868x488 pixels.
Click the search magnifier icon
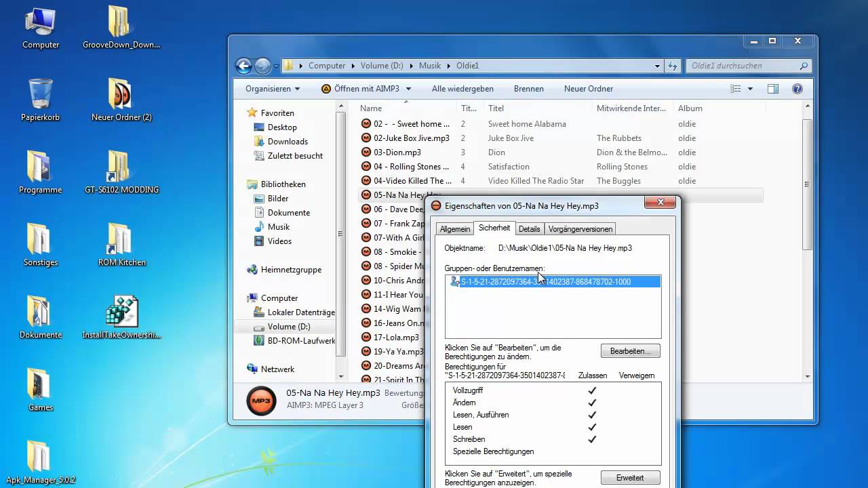tap(804, 66)
